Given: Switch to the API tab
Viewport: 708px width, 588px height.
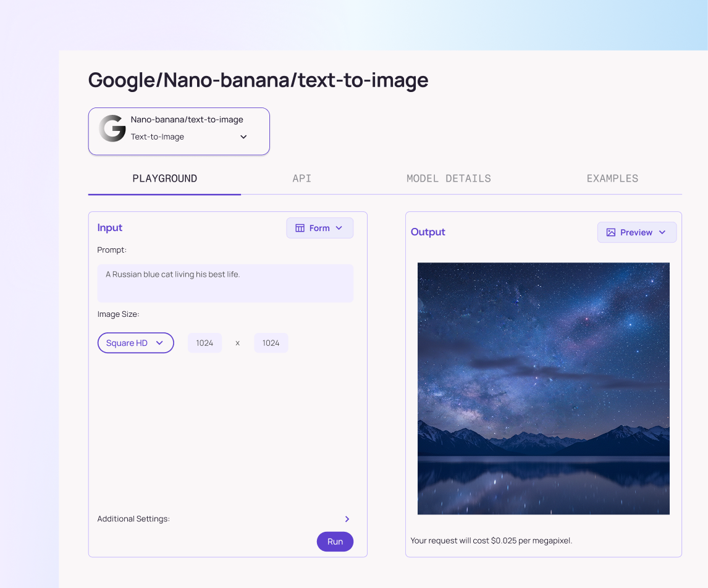Looking at the screenshot, I should (301, 178).
